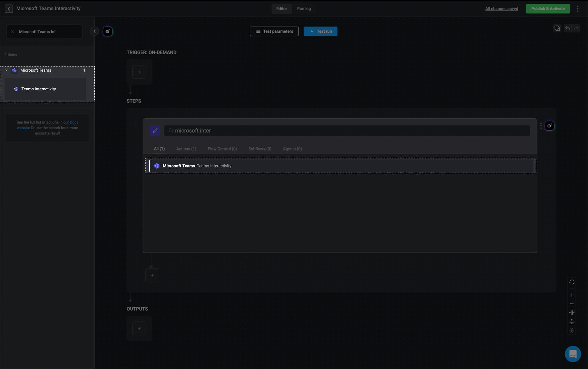
Task: Reset the canvas view with the rotate icon
Action: click(572, 282)
